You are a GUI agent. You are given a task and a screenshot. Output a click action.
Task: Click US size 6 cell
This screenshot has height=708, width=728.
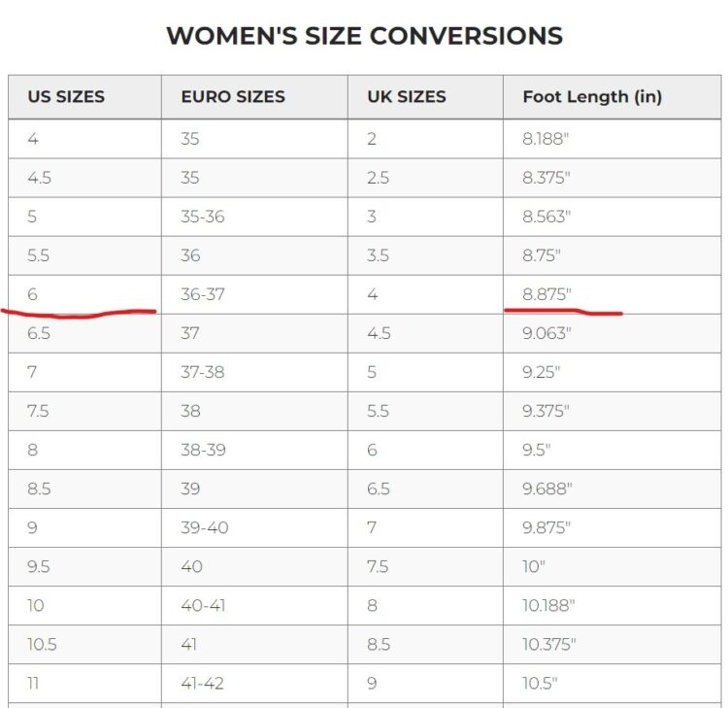[x=33, y=294]
